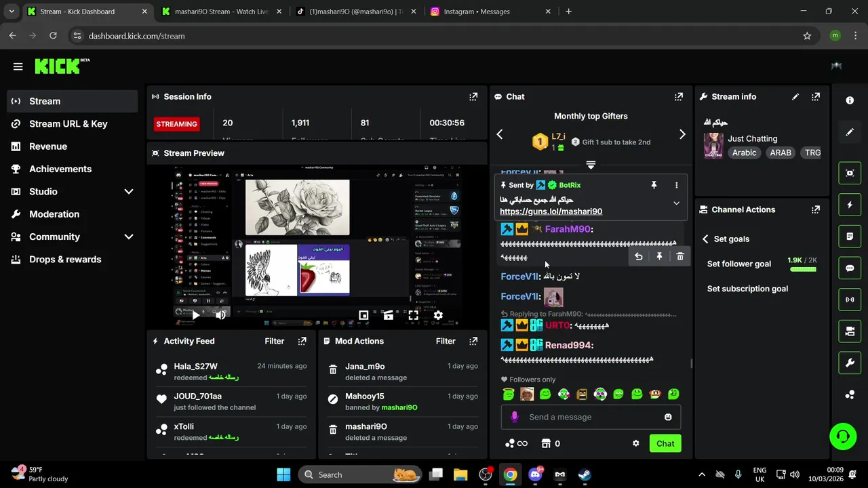
Task: Go to next top gifter slide
Action: (x=682, y=134)
